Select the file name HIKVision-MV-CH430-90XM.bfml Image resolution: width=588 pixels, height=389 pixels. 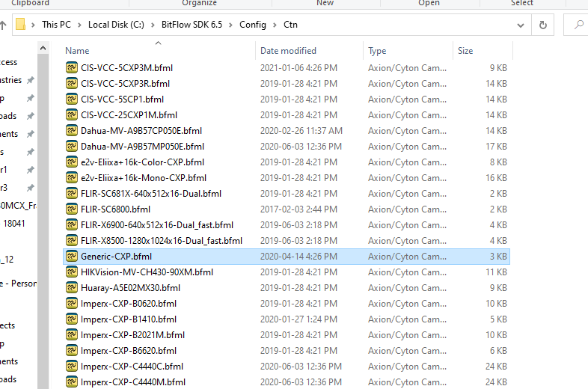(x=147, y=272)
